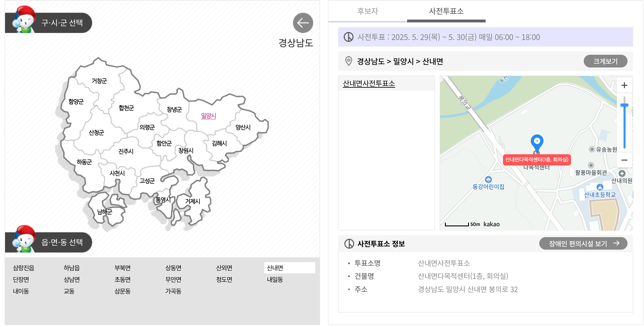
Task: Click the map zoom slider handle
Action: coord(624,105)
